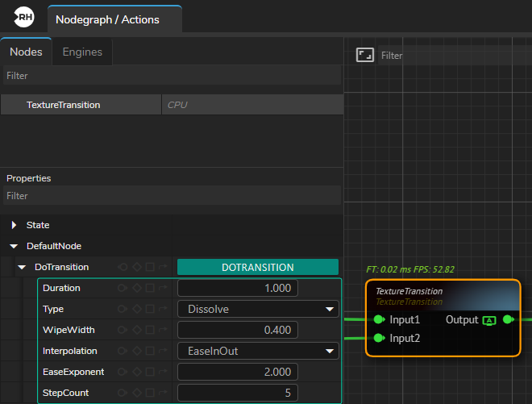The width and height of the screenshot is (532, 404).
Task: Click the circle pin icon on Interpolation row
Action: [123, 351]
